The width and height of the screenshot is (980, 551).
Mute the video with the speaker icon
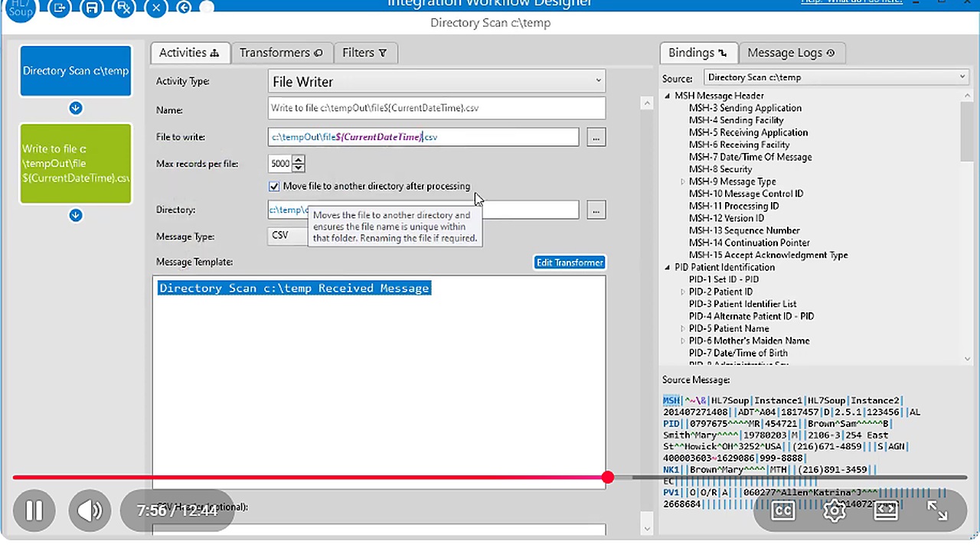coord(90,510)
